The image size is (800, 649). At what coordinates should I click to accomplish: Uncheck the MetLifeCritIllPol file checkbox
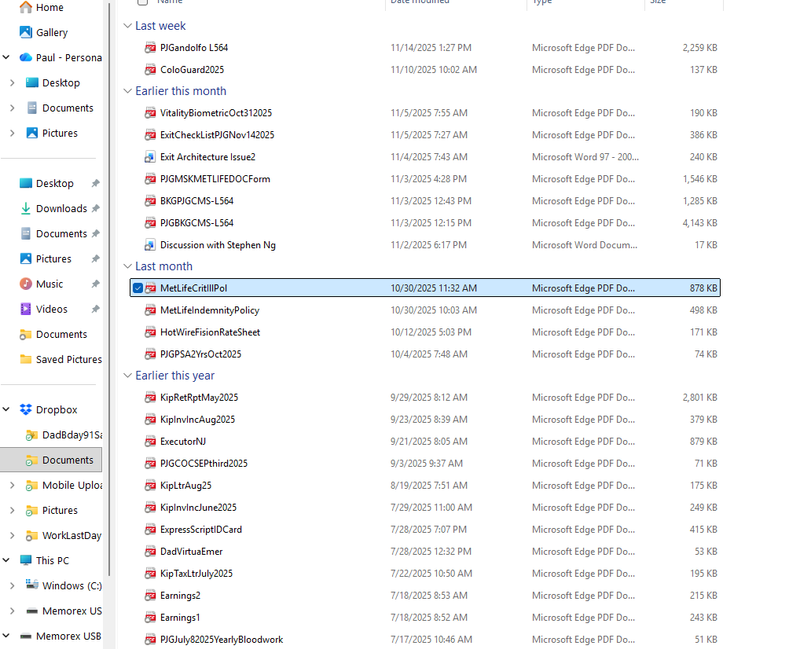[x=138, y=288]
